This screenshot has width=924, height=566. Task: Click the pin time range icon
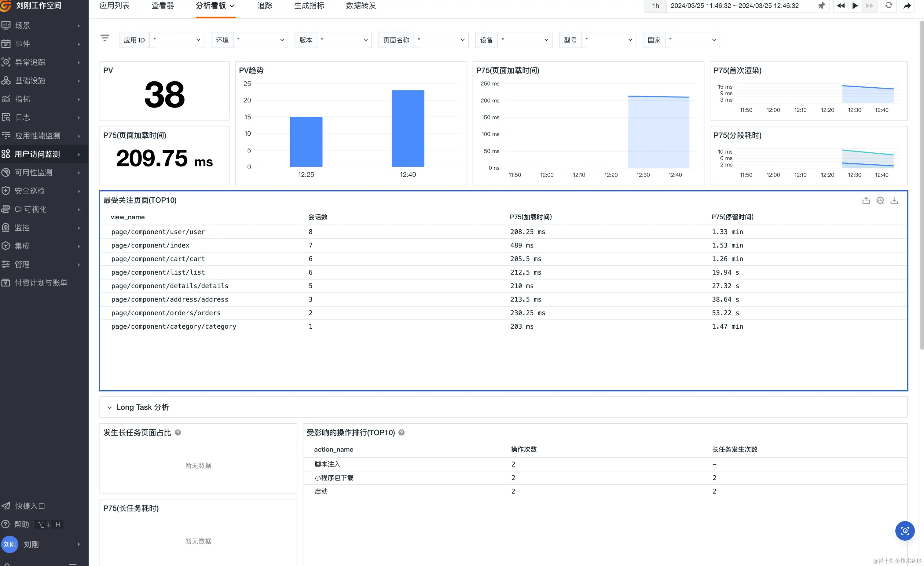821,5
